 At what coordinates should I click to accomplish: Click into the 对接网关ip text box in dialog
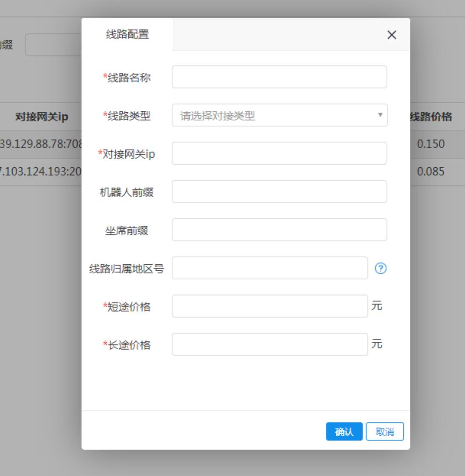(x=279, y=153)
